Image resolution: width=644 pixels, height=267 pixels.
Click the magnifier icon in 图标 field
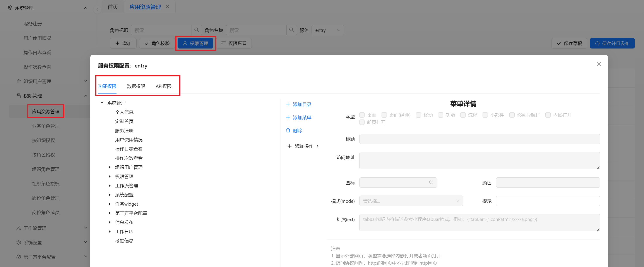pyautogui.click(x=431, y=183)
